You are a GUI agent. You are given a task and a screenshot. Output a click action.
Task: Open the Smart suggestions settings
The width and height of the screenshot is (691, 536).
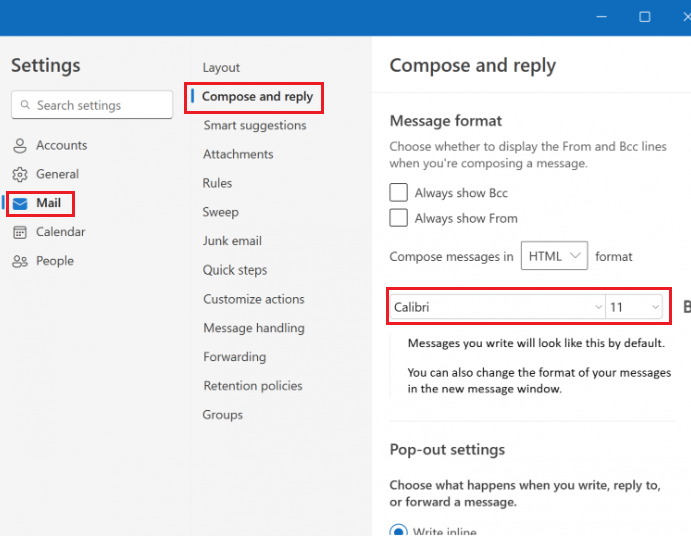(254, 126)
